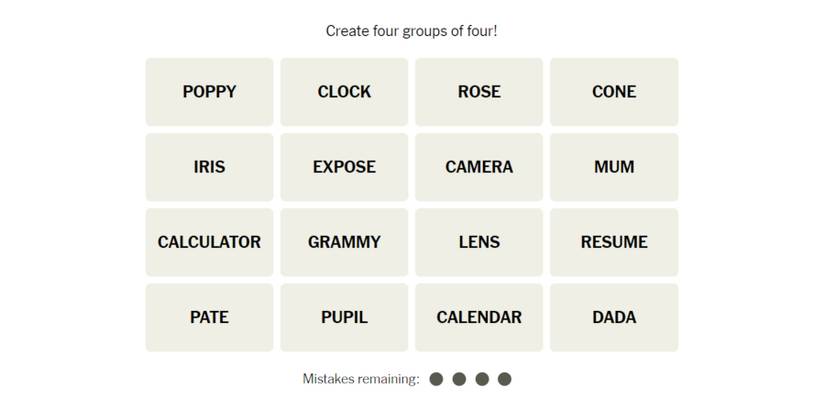
Task: Select the CONE word tile
Action: [x=614, y=92]
